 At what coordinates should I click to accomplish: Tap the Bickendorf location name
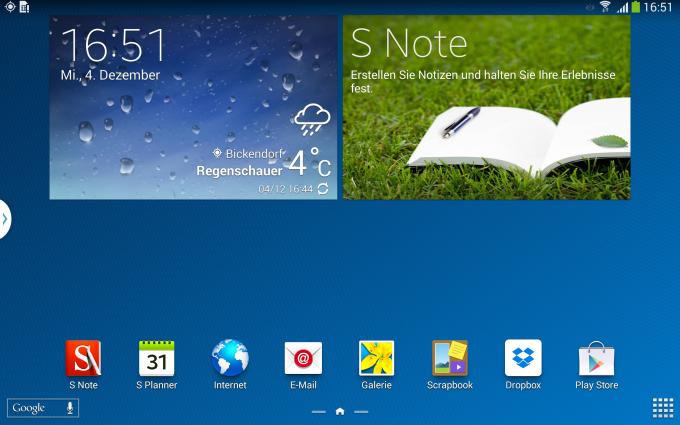coord(255,153)
